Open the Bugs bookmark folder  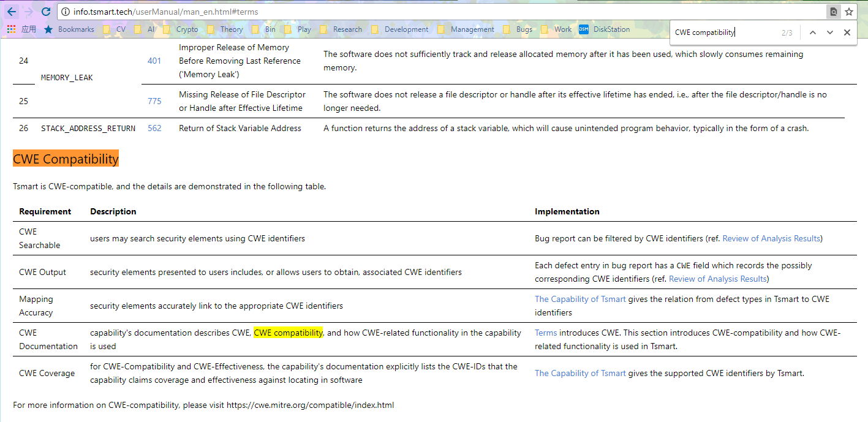[518, 29]
